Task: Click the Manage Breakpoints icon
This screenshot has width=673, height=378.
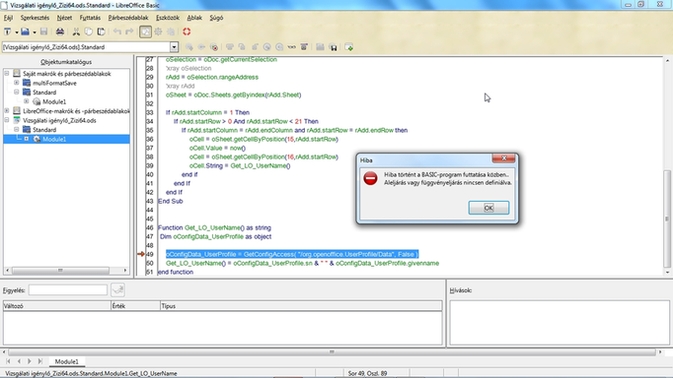Action: [279, 47]
